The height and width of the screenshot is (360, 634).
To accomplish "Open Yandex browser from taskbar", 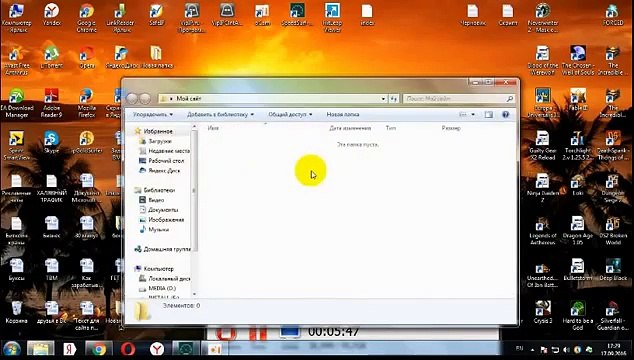I will (x=157, y=349).
